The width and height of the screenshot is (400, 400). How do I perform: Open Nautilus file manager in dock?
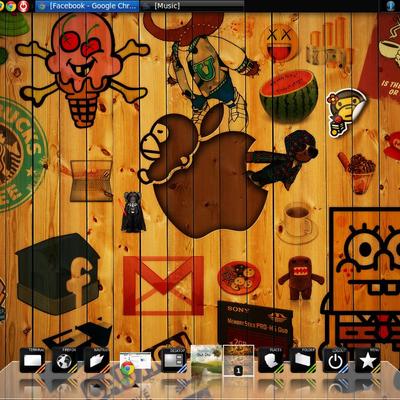[97, 360]
